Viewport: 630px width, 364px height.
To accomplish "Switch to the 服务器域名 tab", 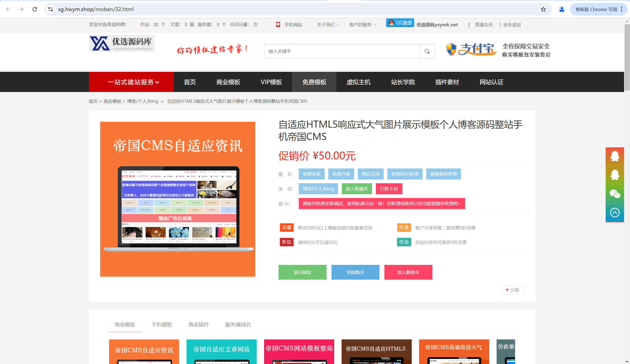I will click(238, 325).
